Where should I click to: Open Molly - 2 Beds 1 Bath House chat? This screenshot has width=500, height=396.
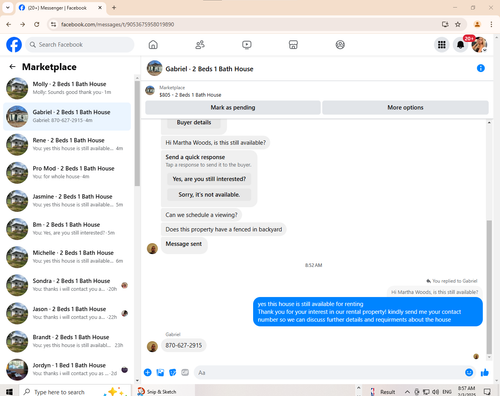point(67,88)
